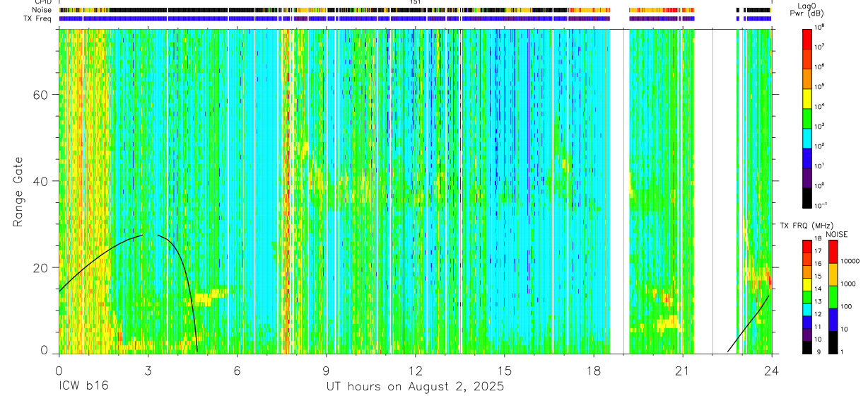Click the 15 tick on UT hours axis
868x401 pixels.
pyautogui.click(x=505, y=370)
